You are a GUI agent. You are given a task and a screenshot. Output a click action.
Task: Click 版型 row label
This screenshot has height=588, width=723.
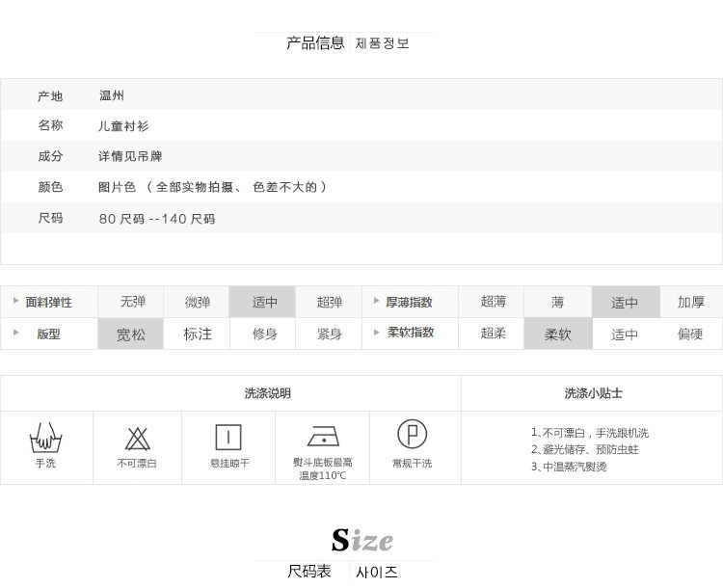(48, 334)
